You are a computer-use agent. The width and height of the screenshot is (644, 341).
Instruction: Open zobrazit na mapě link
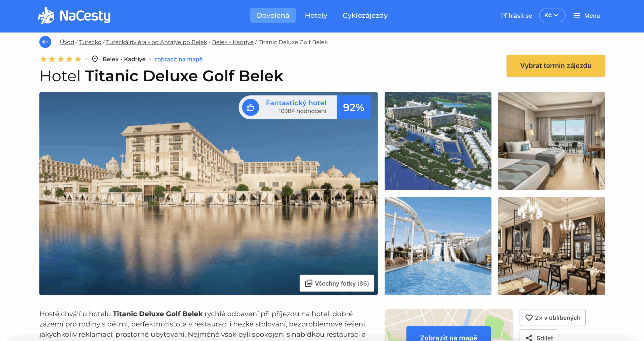pyautogui.click(x=178, y=59)
